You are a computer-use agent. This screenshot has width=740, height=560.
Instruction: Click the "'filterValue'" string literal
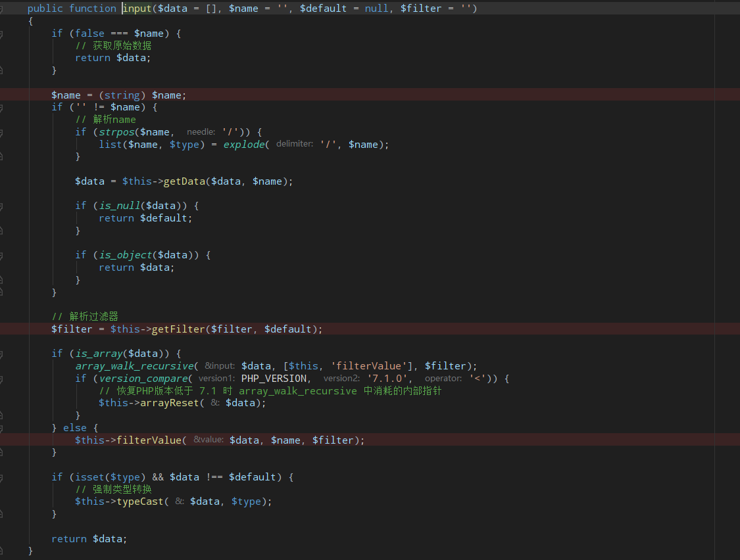click(x=368, y=366)
